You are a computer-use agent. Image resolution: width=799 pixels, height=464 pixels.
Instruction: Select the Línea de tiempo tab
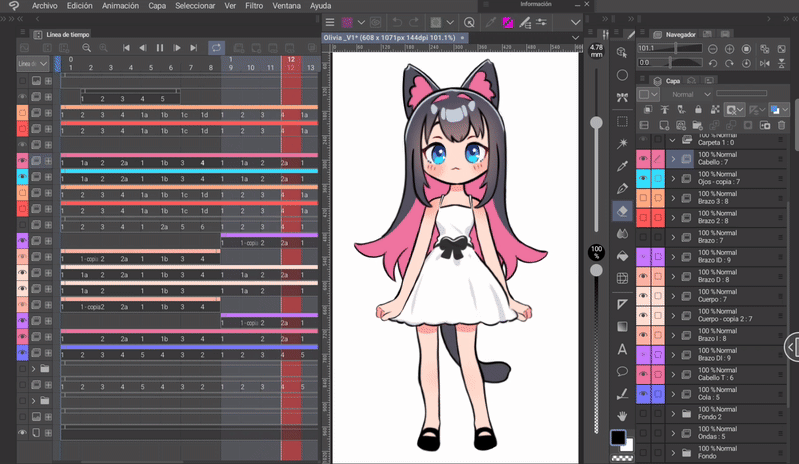coord(62,35)
